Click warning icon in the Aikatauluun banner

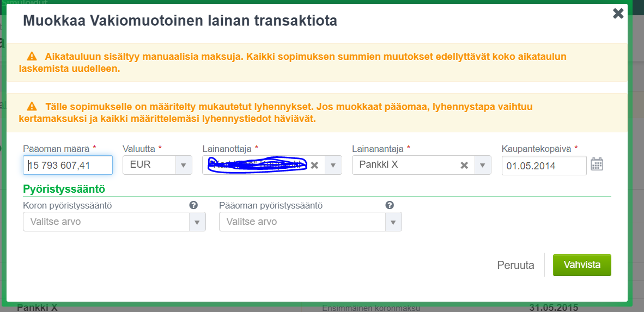point(32,56)
